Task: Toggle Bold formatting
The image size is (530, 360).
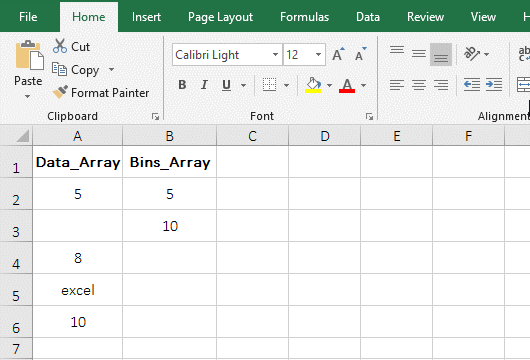Action: 182,85
